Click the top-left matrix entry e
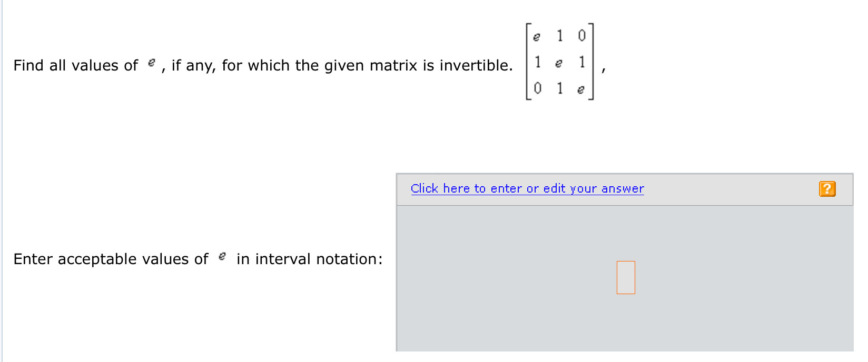Image resolution: width=868 pixels, height=362 pixels. pyautogui.click(x=537, y=36)
